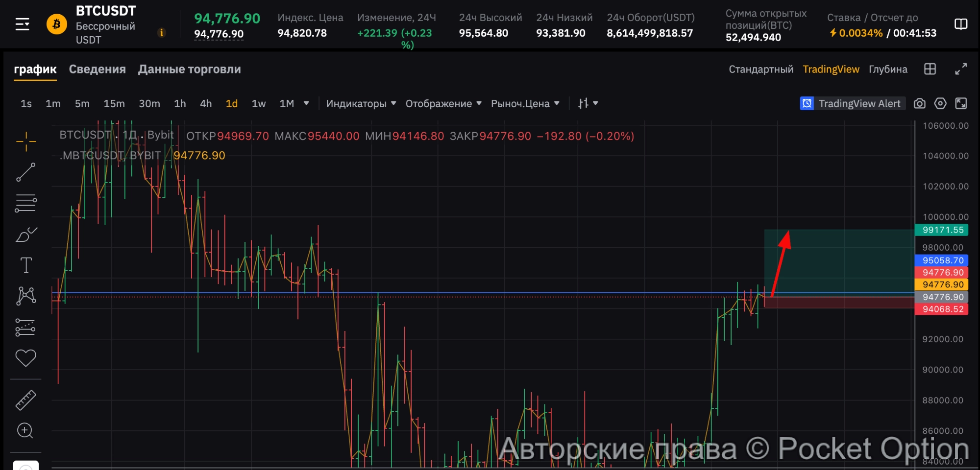Select the trend line drawing tool
The width and height of the screenshot is (980, 470).
coord(26,172)
